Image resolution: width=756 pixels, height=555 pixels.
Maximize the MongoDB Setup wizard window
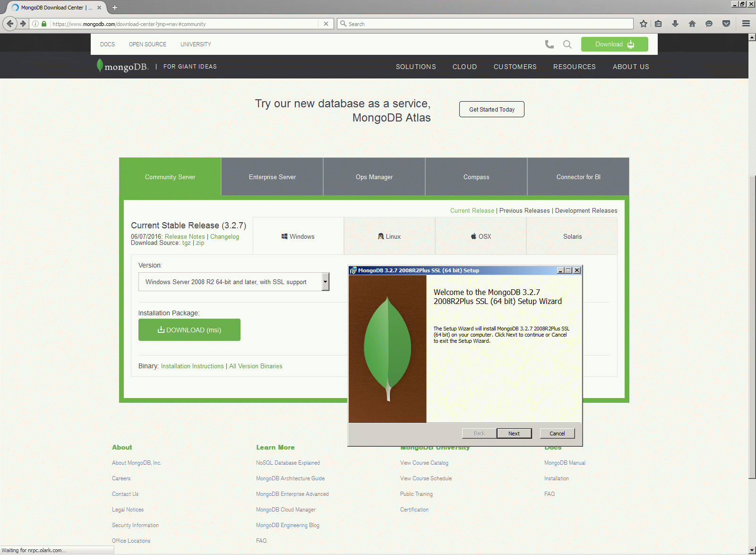click(x=568, y=270)
